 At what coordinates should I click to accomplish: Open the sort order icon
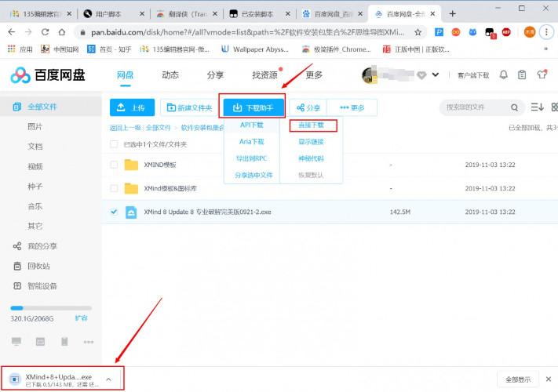[x=537, y=107]
